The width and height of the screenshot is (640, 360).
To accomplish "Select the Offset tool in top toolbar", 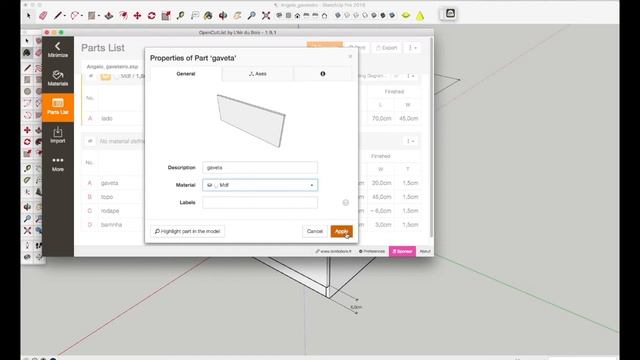I will click(123, 16).
